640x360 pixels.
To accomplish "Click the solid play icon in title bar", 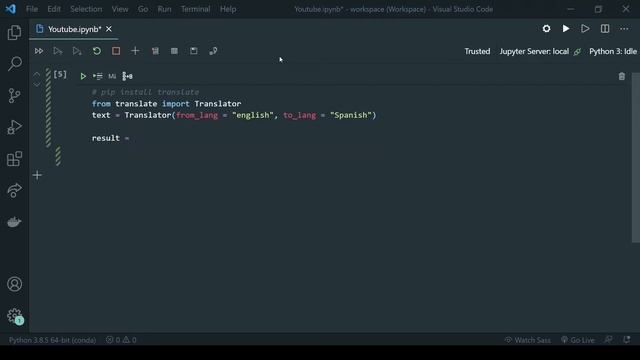I will [x=566, y=29].
